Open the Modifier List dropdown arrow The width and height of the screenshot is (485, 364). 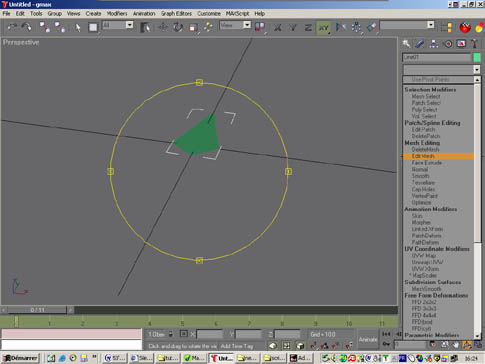tap(477, 70)
